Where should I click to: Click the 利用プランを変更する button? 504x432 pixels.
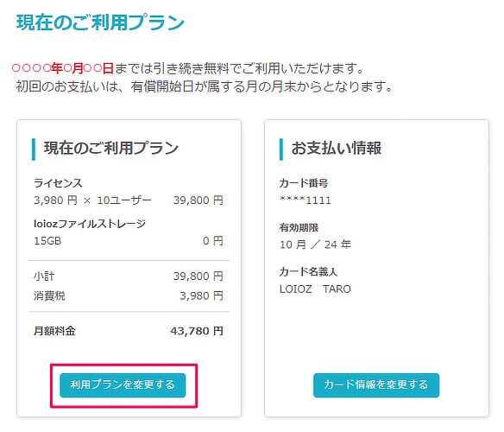point(123,385)
